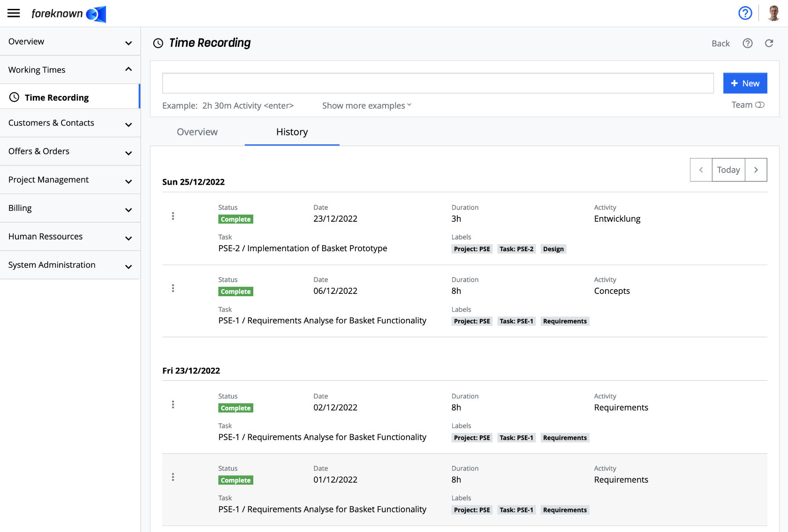Click Project: PSE label on 23/12/2022 entry

tap(472, 249)
